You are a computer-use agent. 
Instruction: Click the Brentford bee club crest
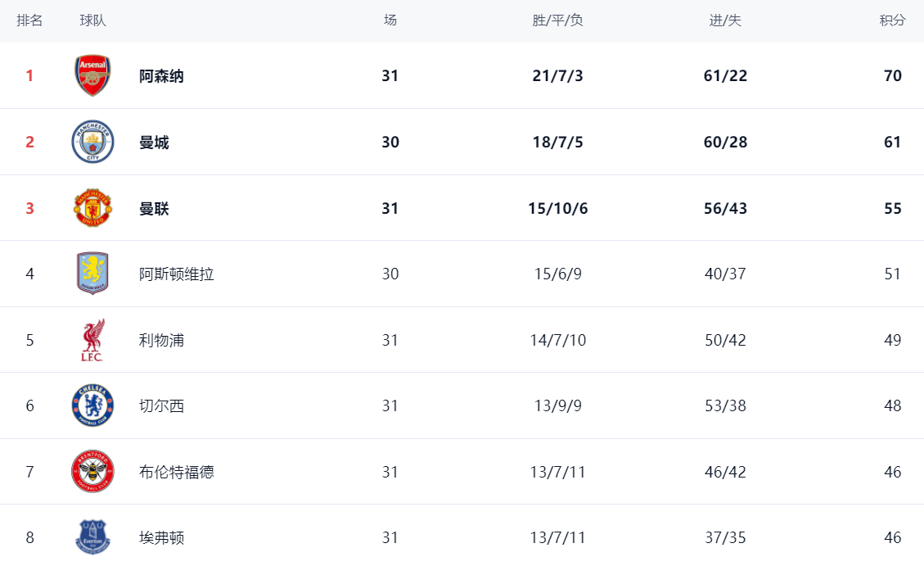pyautogui.click(x=92, y=472)
